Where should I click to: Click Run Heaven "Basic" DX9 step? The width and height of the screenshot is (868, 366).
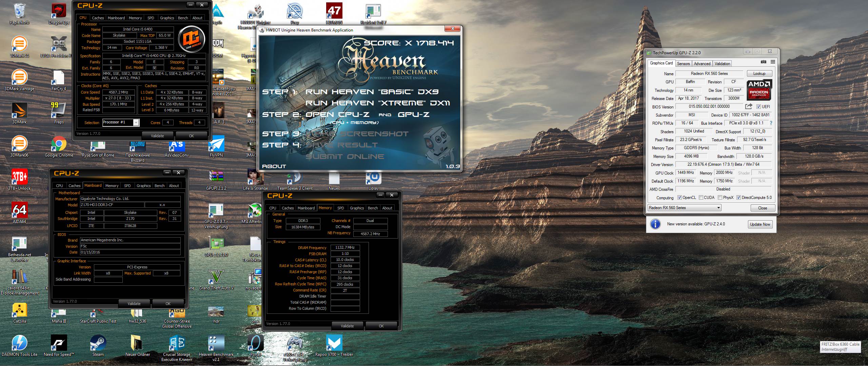372,92
